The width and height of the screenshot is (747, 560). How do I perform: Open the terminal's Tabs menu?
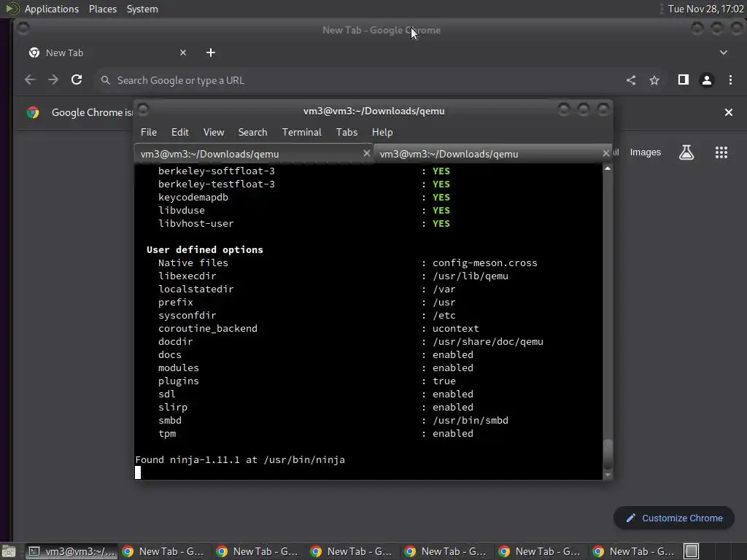pyautogui.click(x=347, y=133)
